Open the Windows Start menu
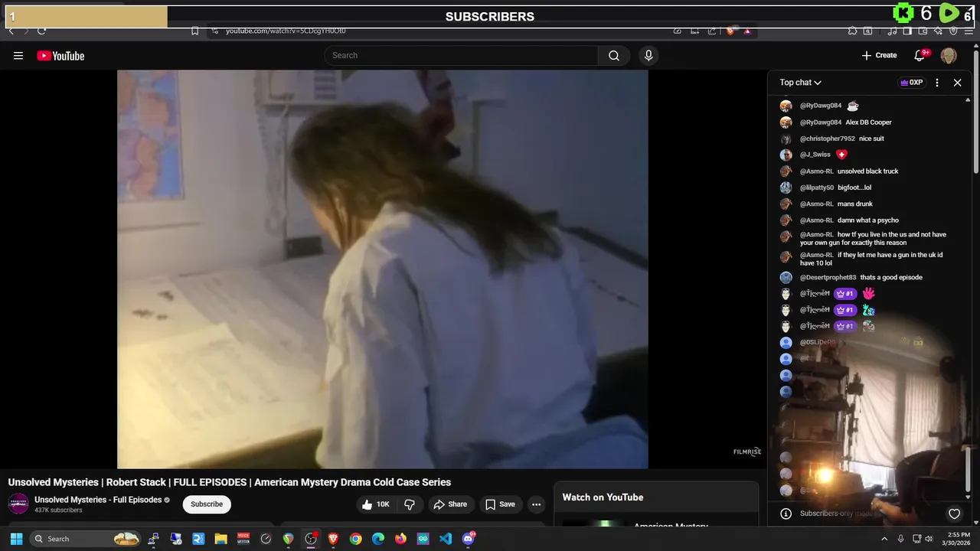Image resolution: width=980 pixels, height=551 pixels. click(x=16, y=539)
